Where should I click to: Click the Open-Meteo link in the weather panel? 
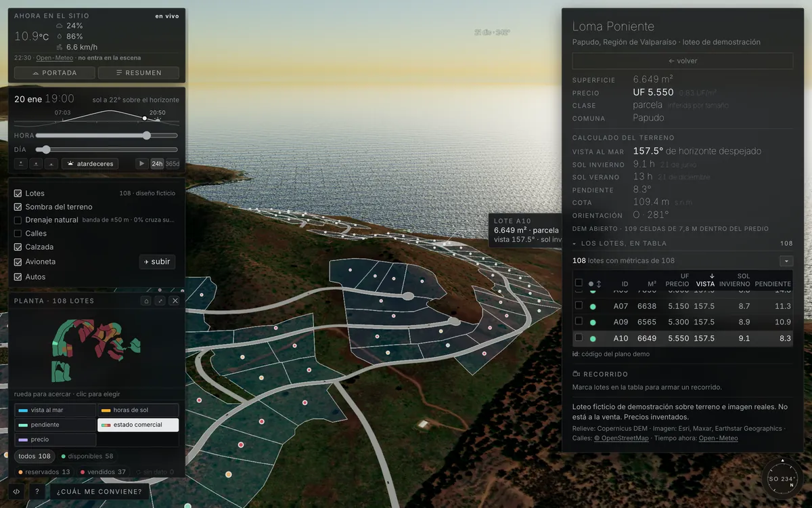pos(54,58)
